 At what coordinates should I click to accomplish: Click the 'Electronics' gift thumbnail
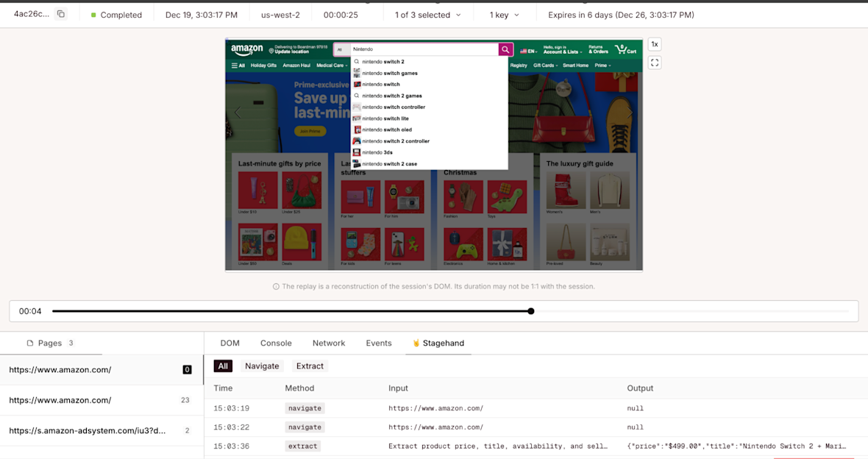463,243
